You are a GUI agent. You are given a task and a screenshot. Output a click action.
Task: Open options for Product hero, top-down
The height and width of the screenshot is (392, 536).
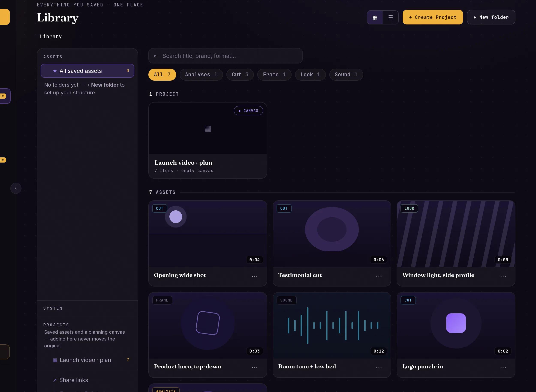(x=254, y=367)
